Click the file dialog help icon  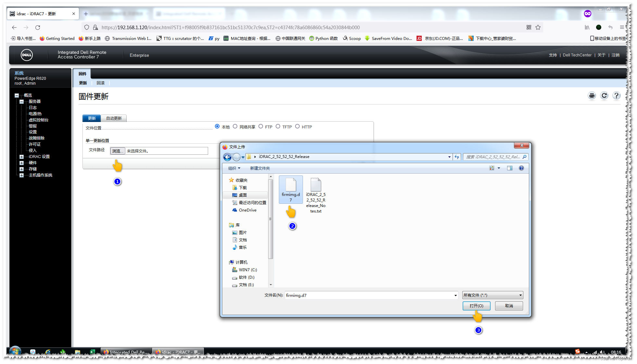point(521,168)
